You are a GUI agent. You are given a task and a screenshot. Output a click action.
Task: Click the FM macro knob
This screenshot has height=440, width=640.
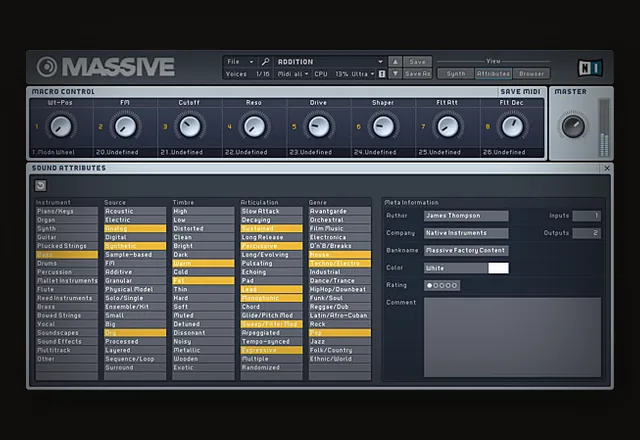point(125,126)
